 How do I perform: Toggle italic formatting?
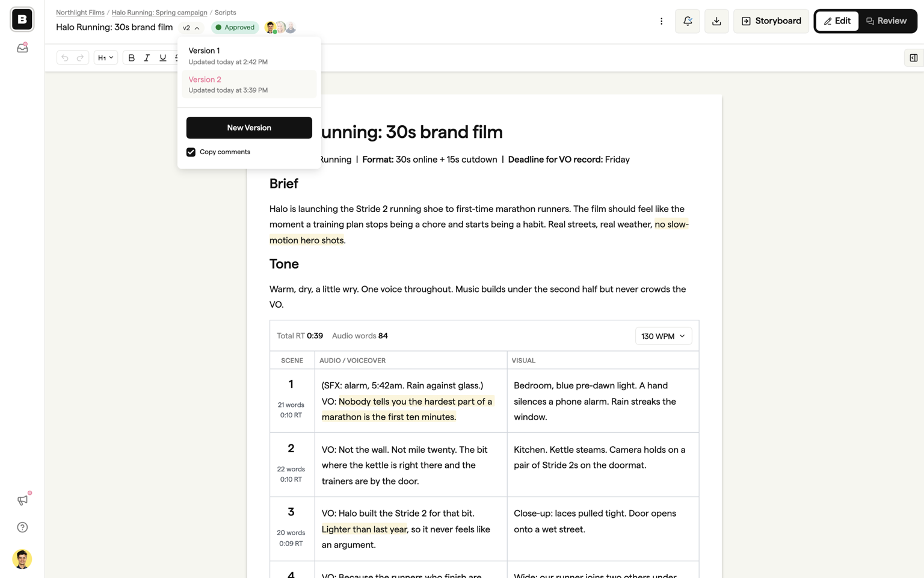[x=147, y=58]
